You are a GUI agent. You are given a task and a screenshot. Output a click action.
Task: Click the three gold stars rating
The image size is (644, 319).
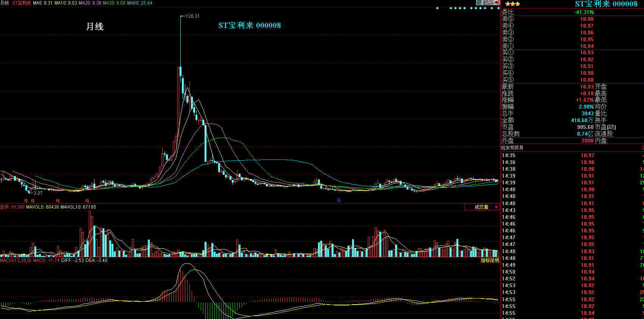(x=512, y=4)
